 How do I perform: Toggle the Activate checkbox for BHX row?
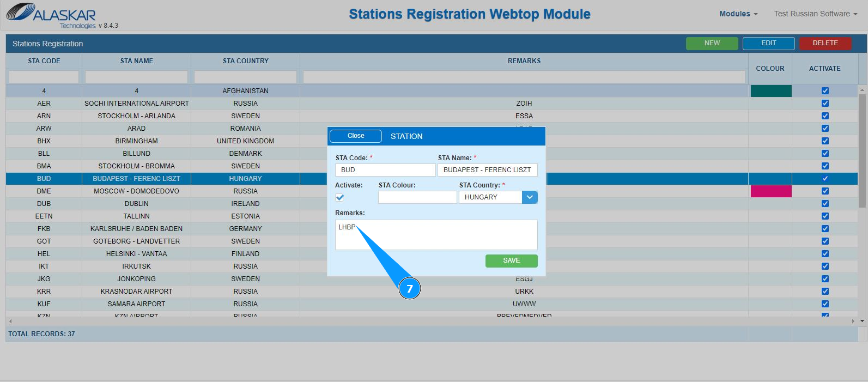click(825, 141)
